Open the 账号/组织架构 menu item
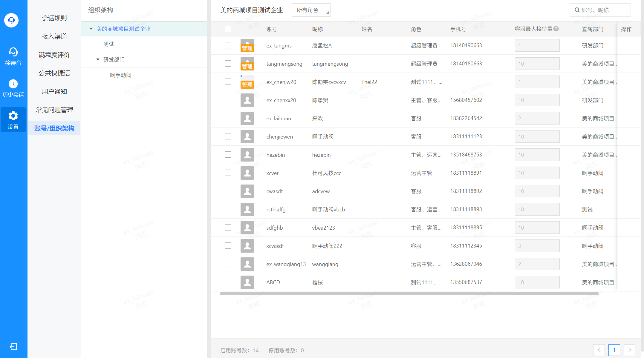Screen dimensions: 644x358 pos(54,128)
